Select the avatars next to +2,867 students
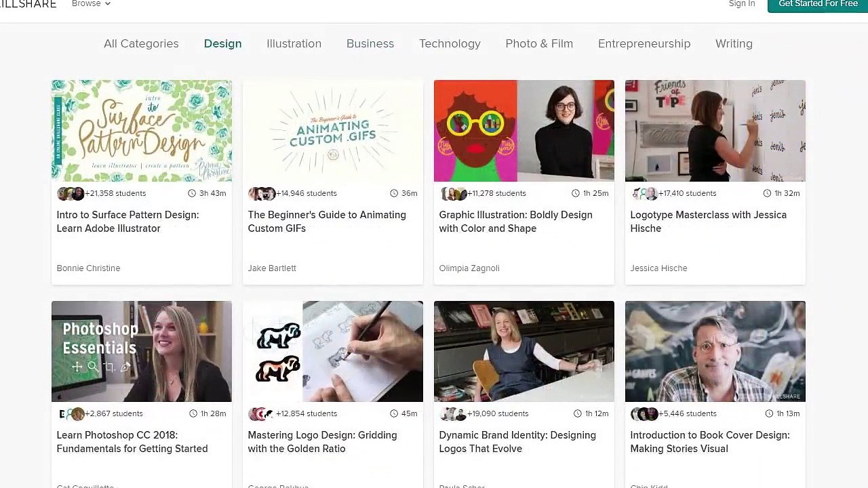 pyautogui.click(x=71, y=413)
